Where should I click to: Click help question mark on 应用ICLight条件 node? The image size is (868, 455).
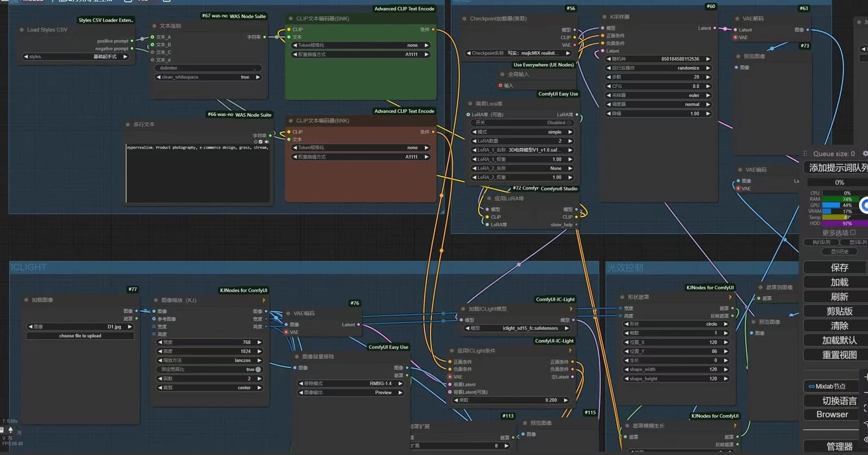click(570, 351)
